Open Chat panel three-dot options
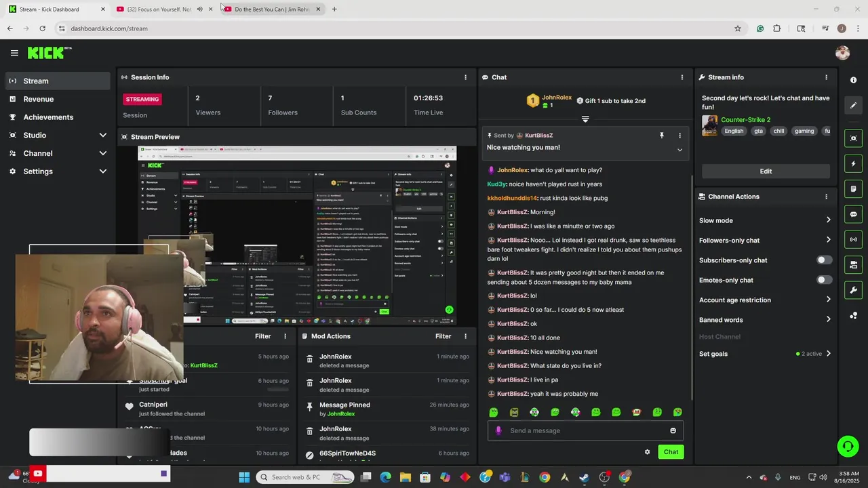The width and height of the screenshot is (868, 488). tap(682, 77)
